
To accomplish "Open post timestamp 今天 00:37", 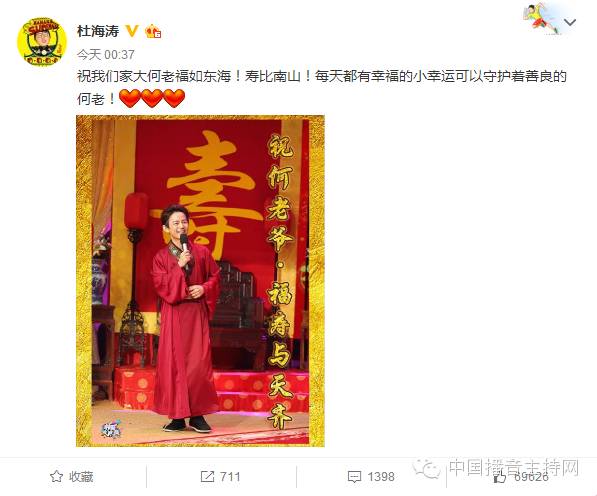I will click(105, 55).
